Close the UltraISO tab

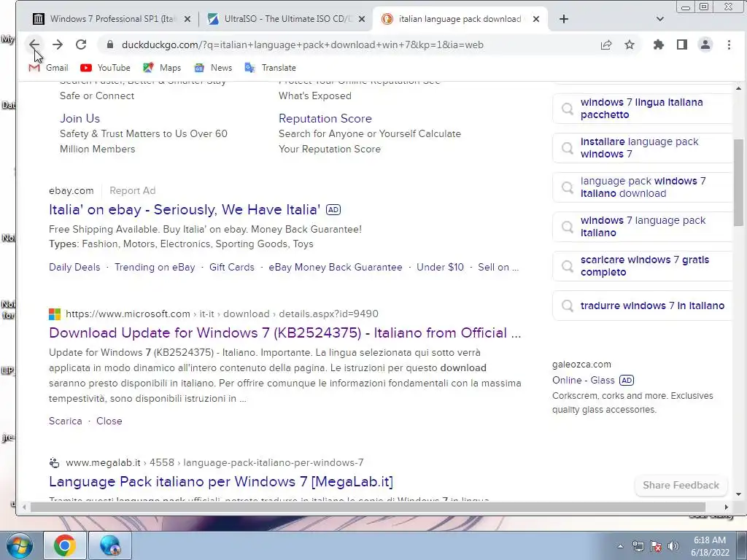tap(362, 19)
